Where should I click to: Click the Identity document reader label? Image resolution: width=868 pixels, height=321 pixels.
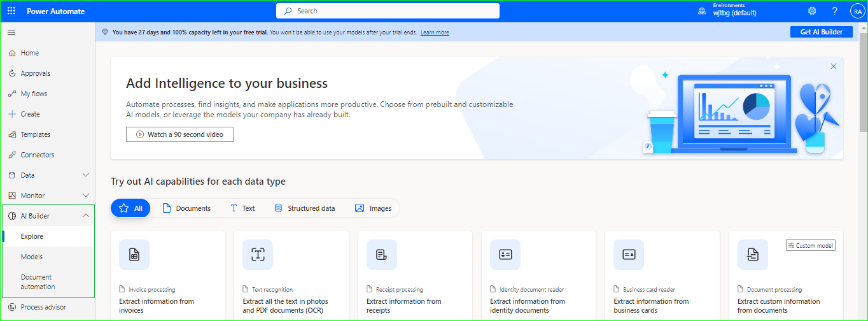click(x=532, y=290)
